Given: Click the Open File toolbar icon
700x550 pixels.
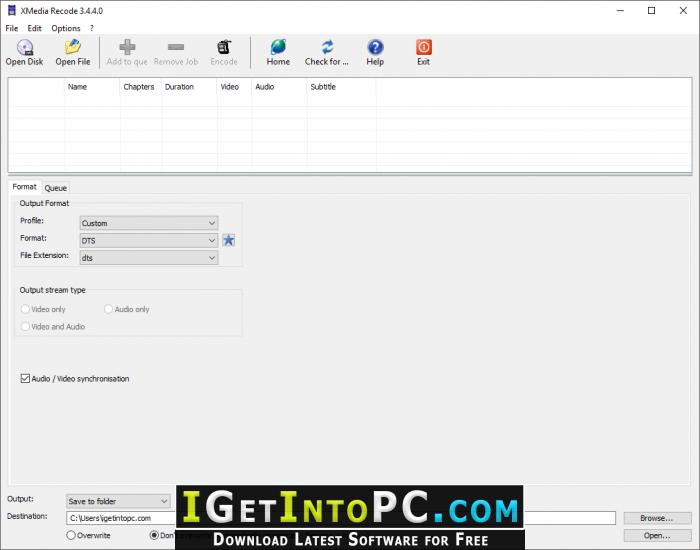Looking at the screenshot, I should (x=73, y=47).
